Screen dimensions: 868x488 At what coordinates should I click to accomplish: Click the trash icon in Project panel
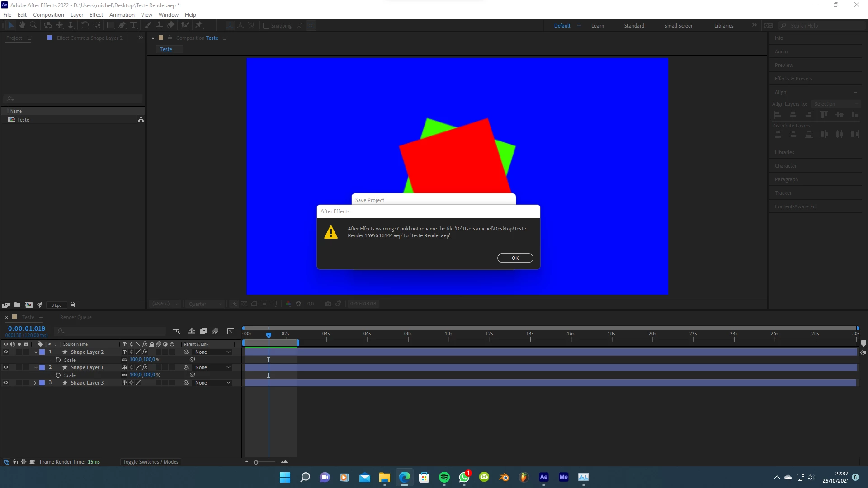[x=72, y=305]
